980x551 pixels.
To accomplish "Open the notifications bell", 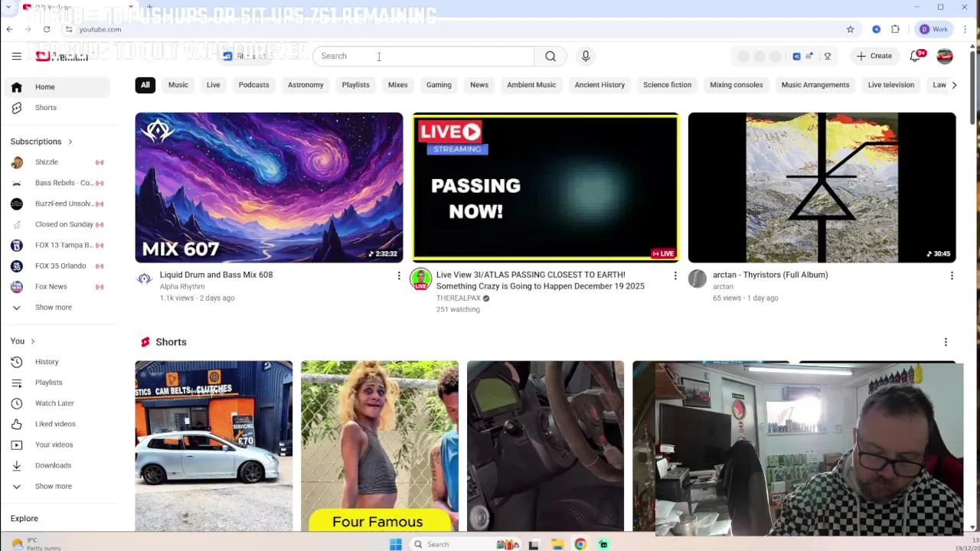I will click(916, 56).
